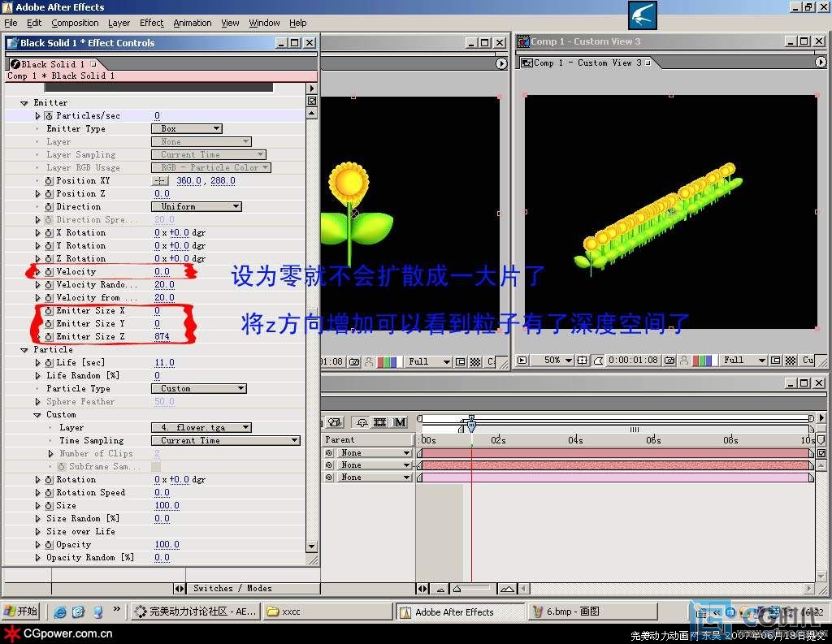Open Layer menu
This screenshot has height=644, width=832.
119,23
